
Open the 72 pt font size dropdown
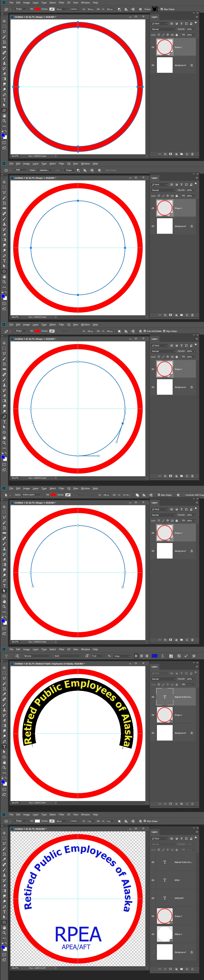98,656
